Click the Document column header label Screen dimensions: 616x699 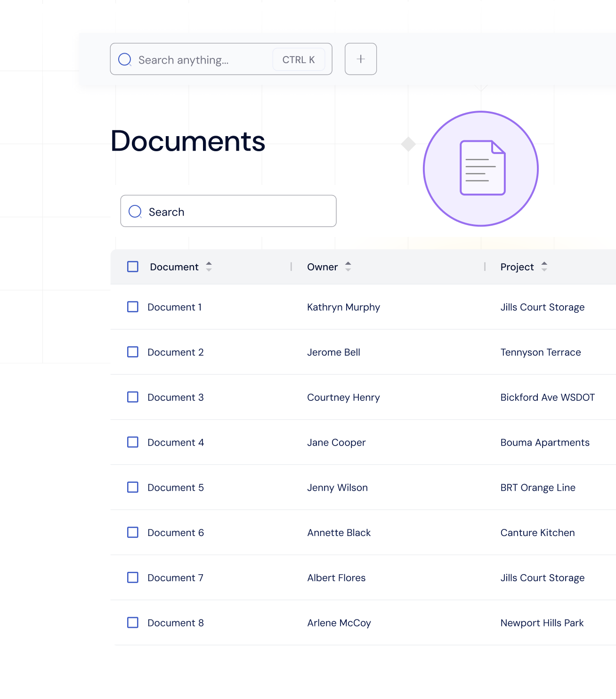pos(174,267)
